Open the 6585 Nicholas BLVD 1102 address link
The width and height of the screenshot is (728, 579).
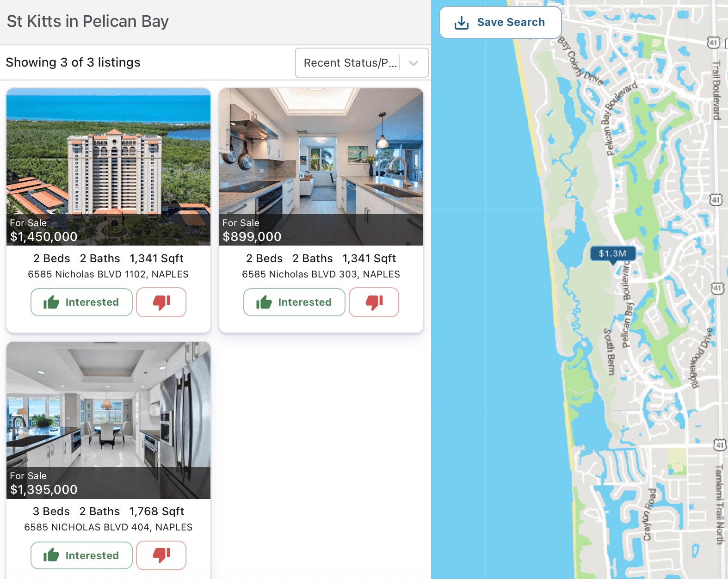pos(108,274)
